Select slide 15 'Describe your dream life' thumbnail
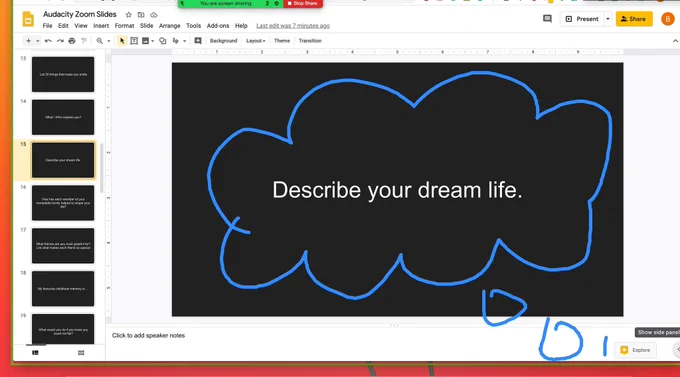Screen dimensions: 680x377 pos(63,160)
